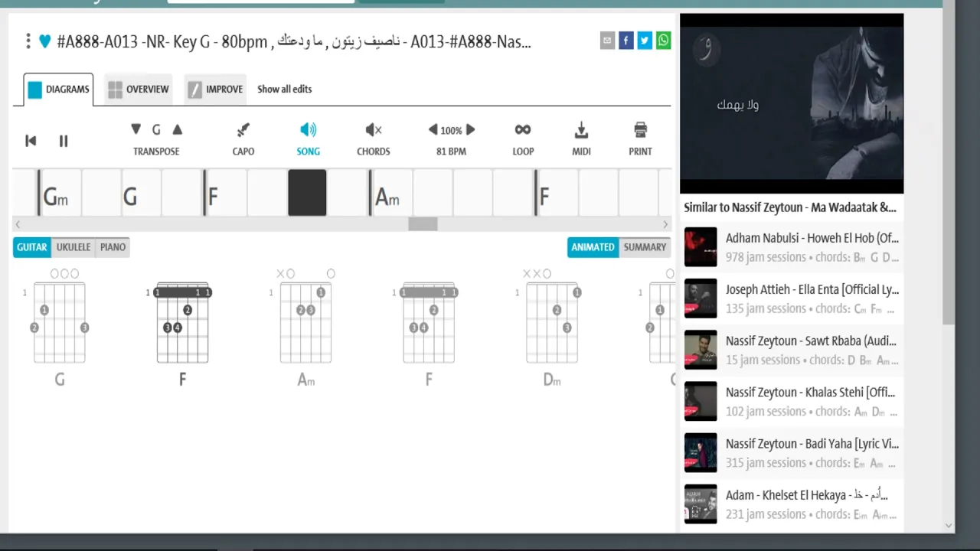Share the song via email icon
The height and width of the screenshot is (551, 980).
[x=607, y=41]
